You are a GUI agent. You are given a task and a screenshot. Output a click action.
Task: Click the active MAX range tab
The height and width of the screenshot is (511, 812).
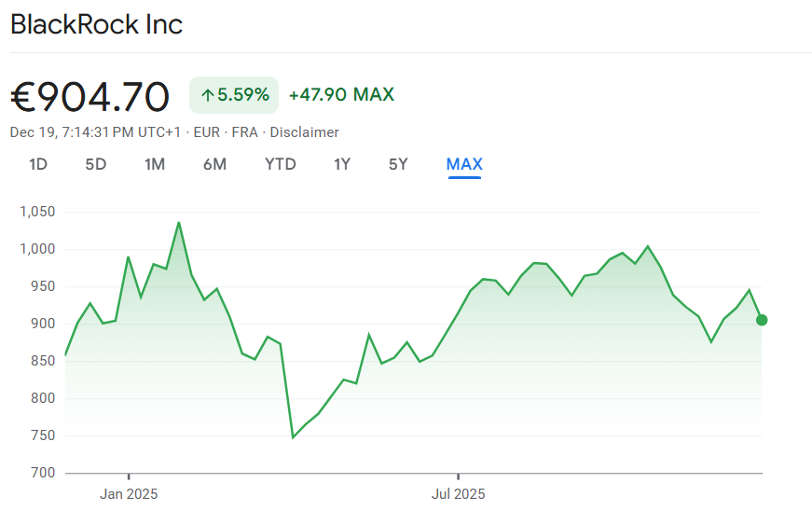[x=464, y=165]
